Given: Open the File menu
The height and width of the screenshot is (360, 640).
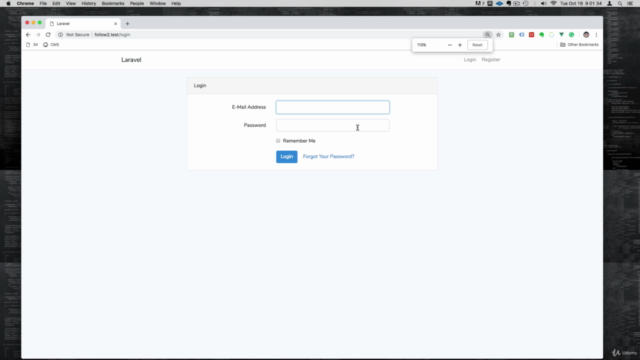Looking at the screenshot, I should [43, 3].
